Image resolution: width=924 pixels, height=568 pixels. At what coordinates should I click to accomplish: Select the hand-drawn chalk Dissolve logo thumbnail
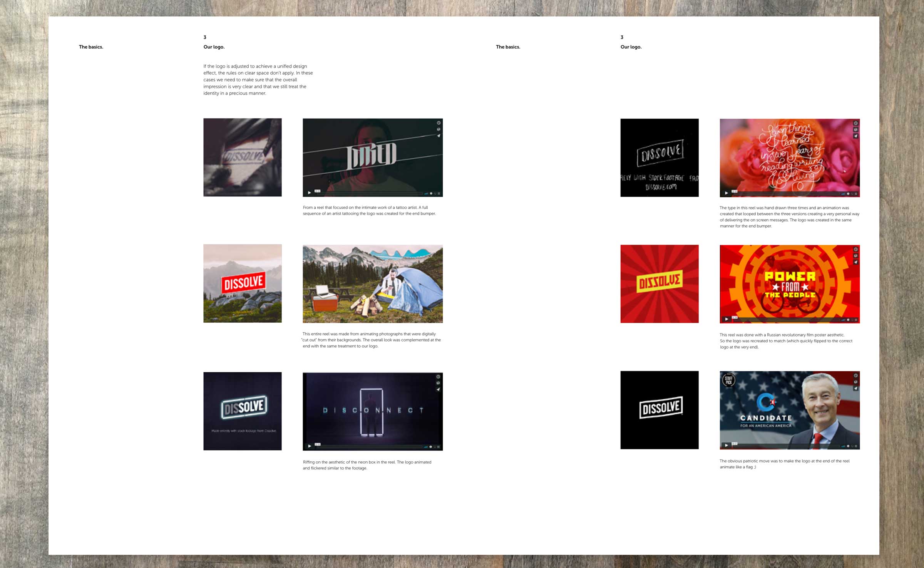coord(660,157)
